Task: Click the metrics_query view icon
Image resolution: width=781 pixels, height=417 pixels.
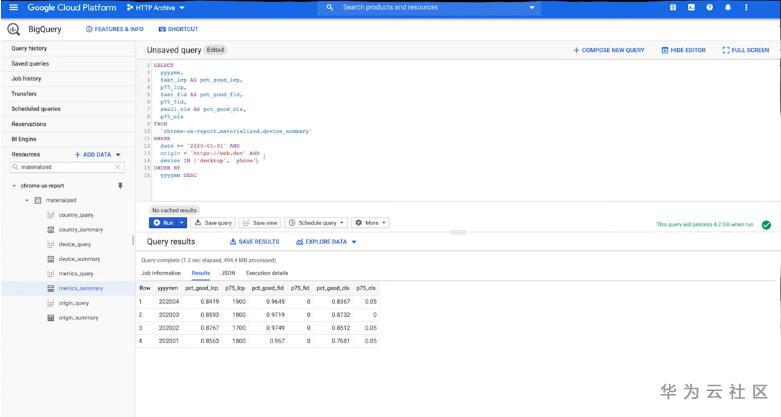Action: point(50,274)
